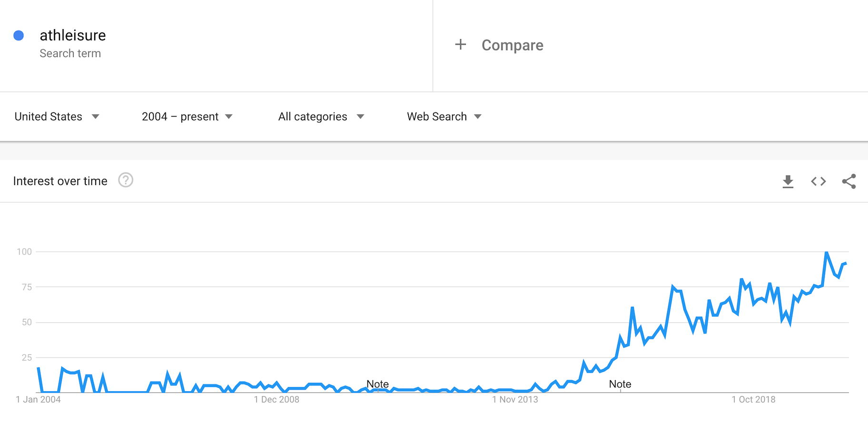Click the 1 Oct 2018 axis label

753,400
